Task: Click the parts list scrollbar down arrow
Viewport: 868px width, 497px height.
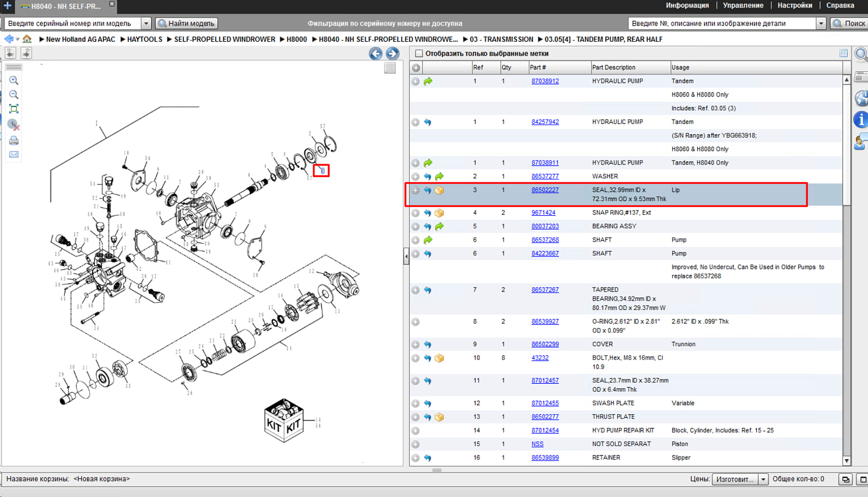Action: (x=847, y=461)
